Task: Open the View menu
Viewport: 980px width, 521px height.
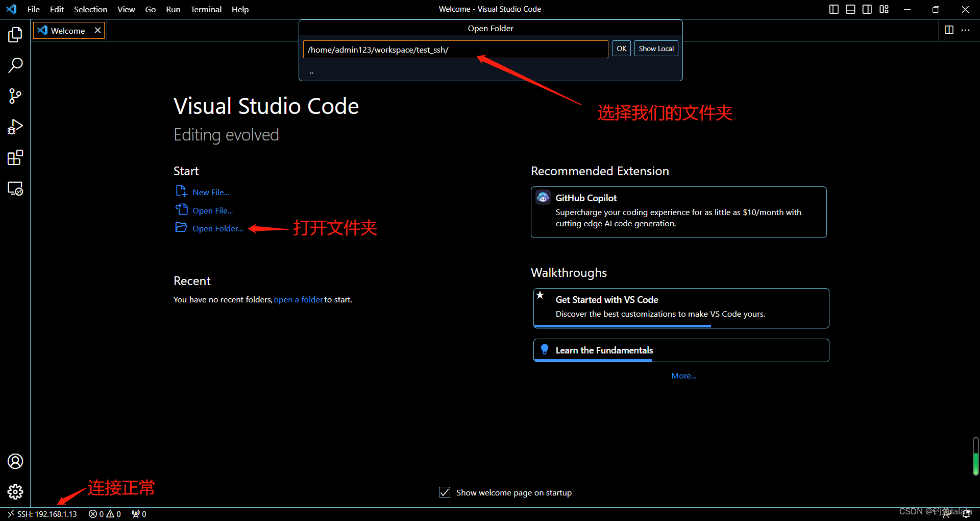Action: (x=126, y=9)
